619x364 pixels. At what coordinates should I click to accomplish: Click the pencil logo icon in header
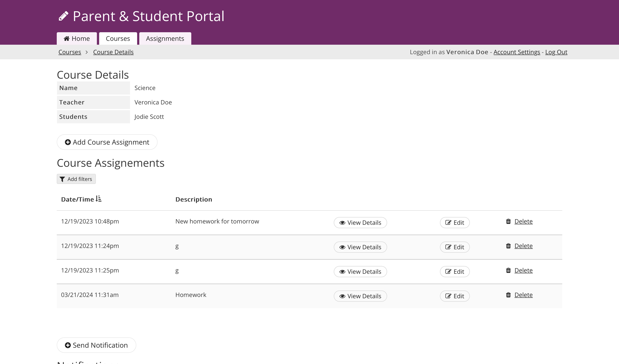point(63,16)
